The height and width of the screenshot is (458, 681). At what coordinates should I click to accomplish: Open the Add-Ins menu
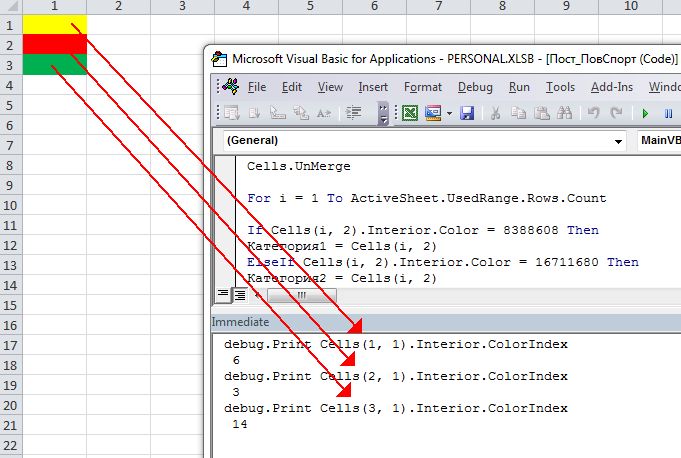pos(612,87)
